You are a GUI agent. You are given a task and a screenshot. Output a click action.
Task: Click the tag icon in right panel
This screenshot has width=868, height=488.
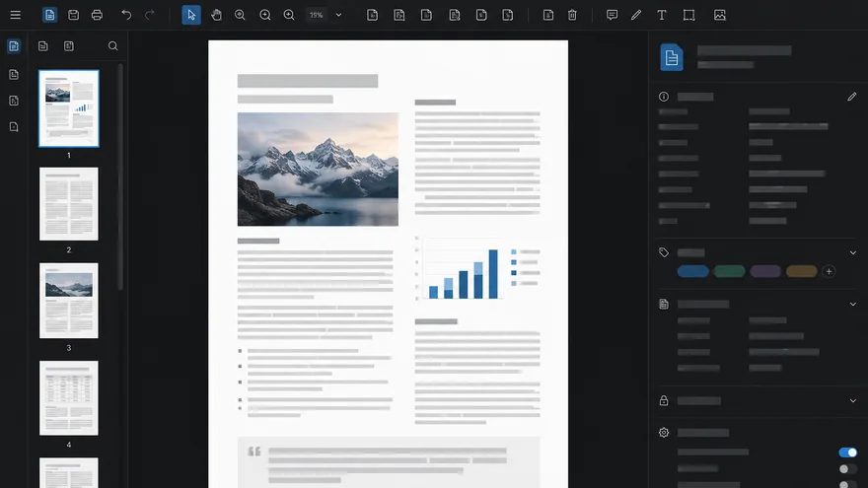[664, 252]
